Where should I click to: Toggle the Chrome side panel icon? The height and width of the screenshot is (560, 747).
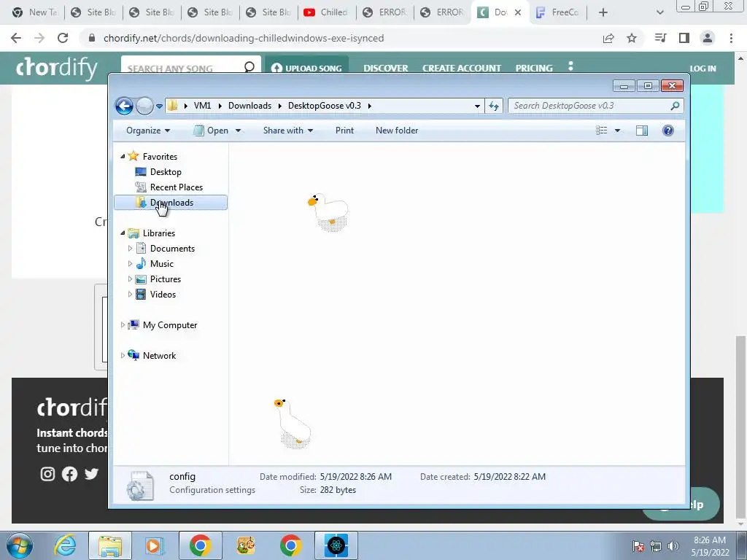(684, 38)
